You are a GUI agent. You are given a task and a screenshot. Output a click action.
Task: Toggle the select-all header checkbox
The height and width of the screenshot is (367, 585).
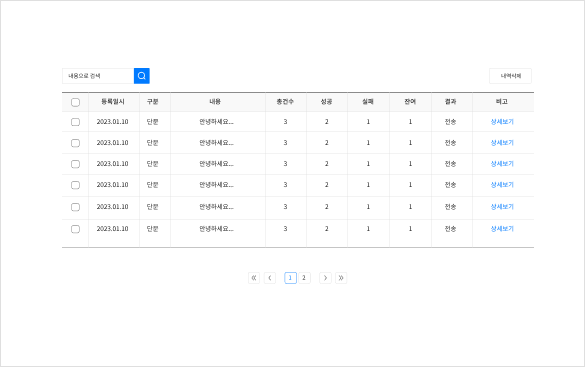point(75,102)
